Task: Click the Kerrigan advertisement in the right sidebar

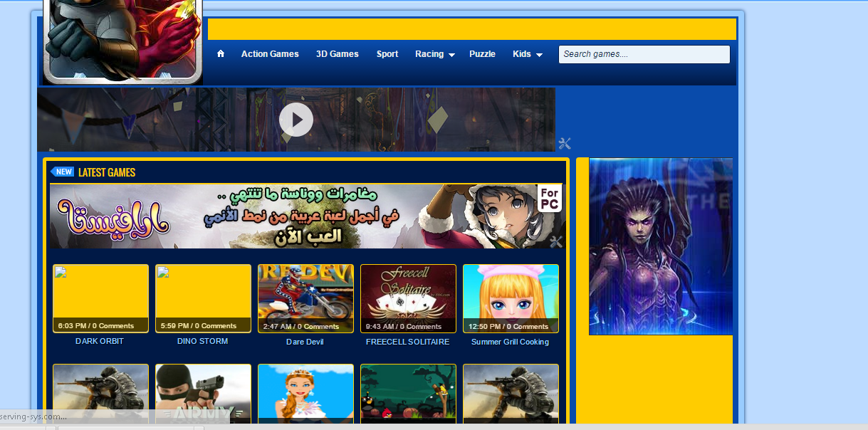Action: (660, 246)
